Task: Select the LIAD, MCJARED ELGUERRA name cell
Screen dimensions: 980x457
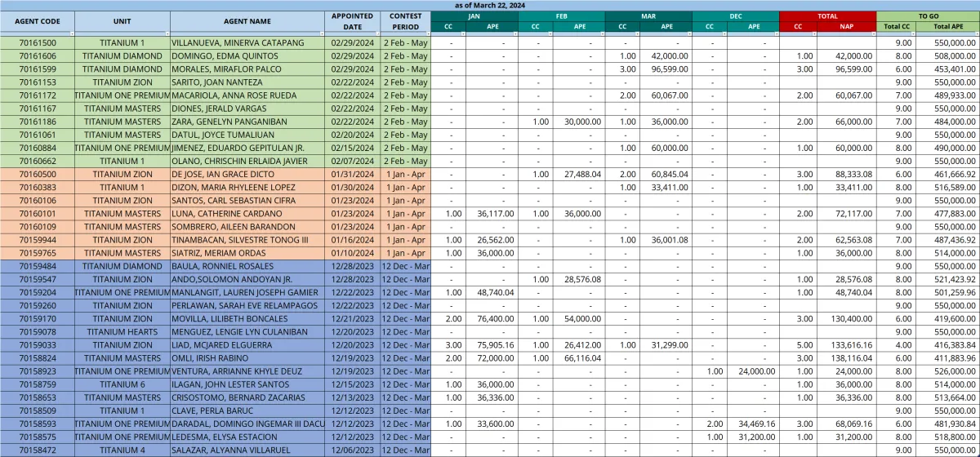Action: (x=248, y=345)
